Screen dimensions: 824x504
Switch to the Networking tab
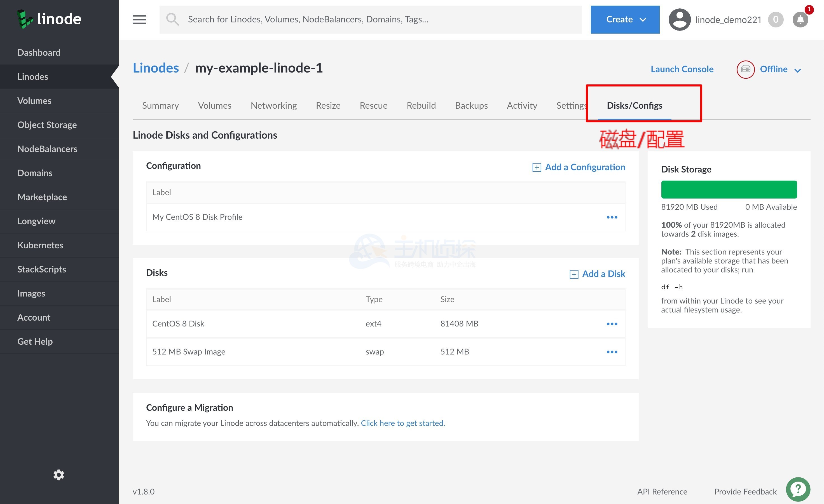coord(273,105)
